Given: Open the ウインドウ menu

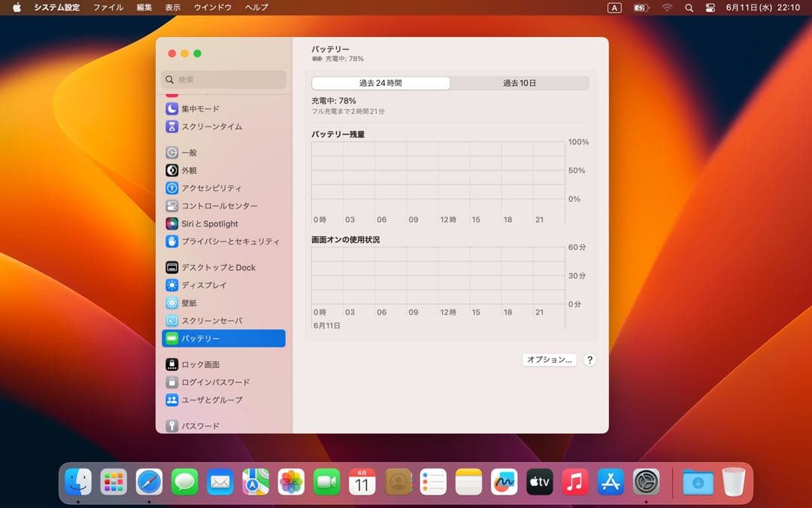Looking at the screenshot, I should tap(213, 8).
